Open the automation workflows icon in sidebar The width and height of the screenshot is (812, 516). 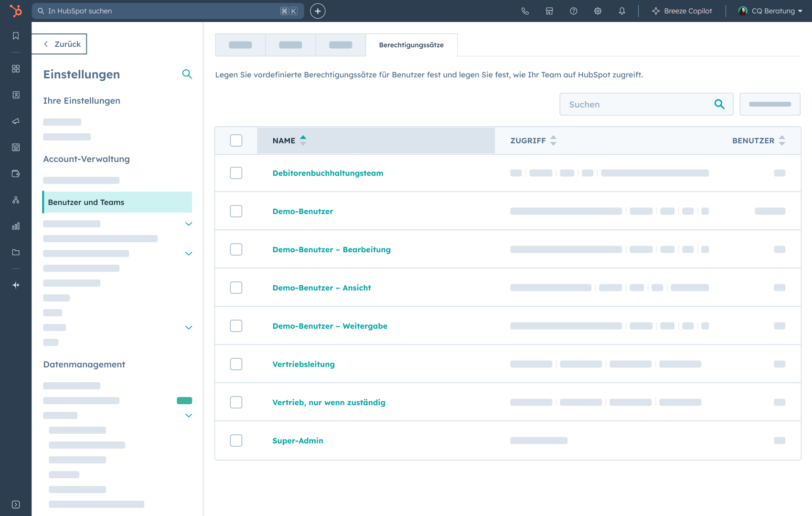pyautogui.click(x=16, y=200)
